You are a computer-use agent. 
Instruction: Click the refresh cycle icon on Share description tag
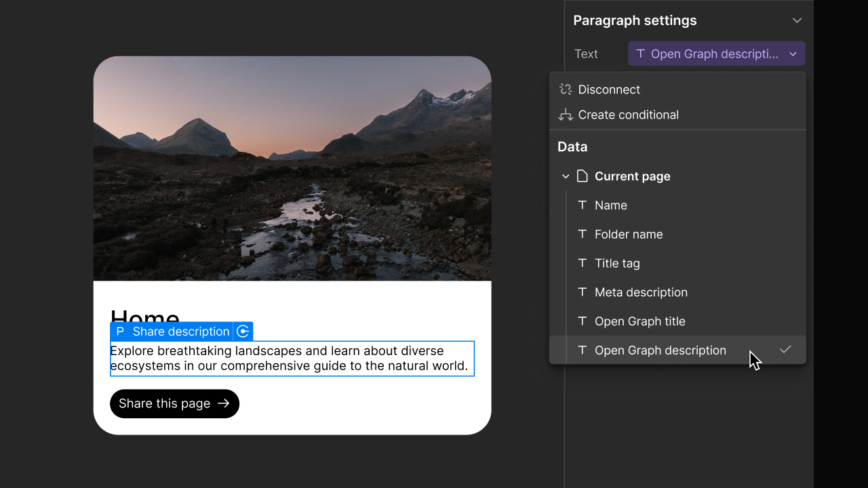(243, 331)
